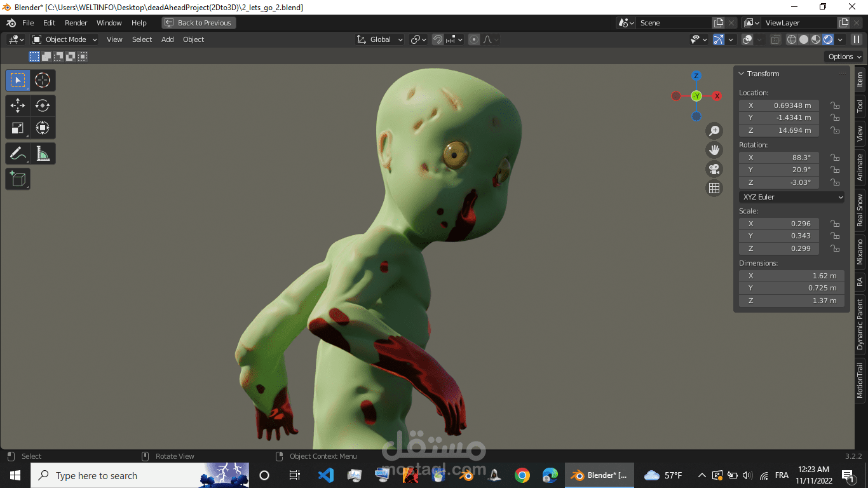
Task: Choose the Move tool
Action: tap(18, 105)
